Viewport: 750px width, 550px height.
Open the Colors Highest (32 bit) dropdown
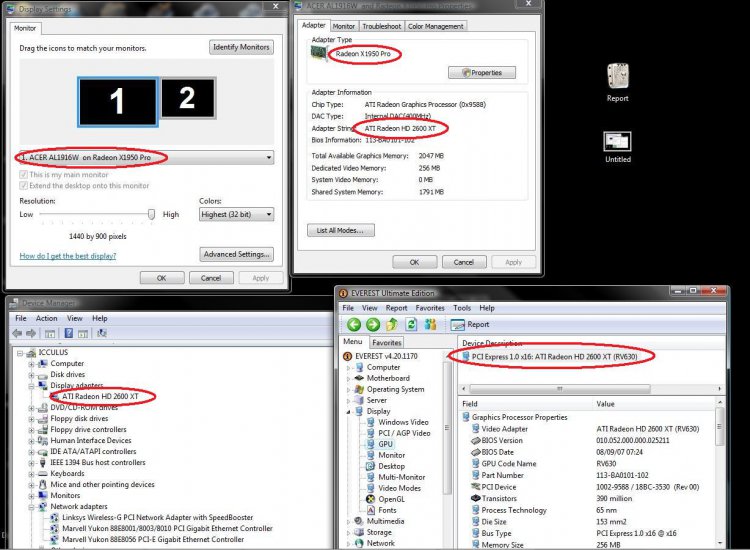(x=236, y=214)
